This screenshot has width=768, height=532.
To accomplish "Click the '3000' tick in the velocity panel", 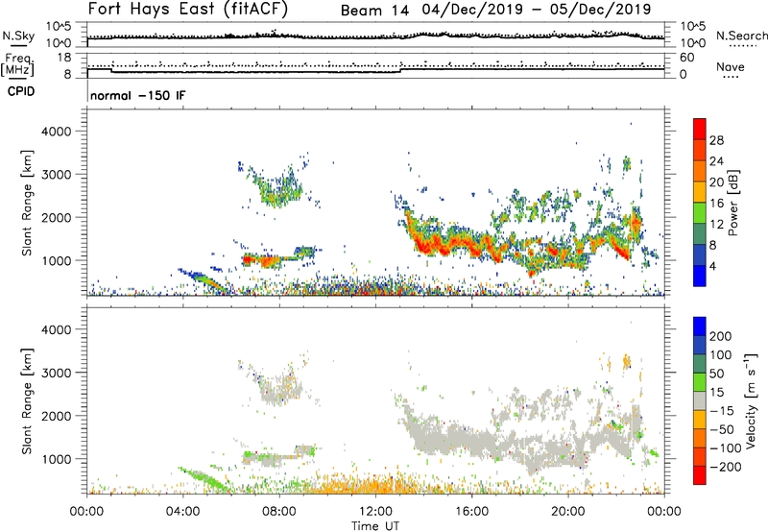I will pyautogui.click(x=56, y=373).
